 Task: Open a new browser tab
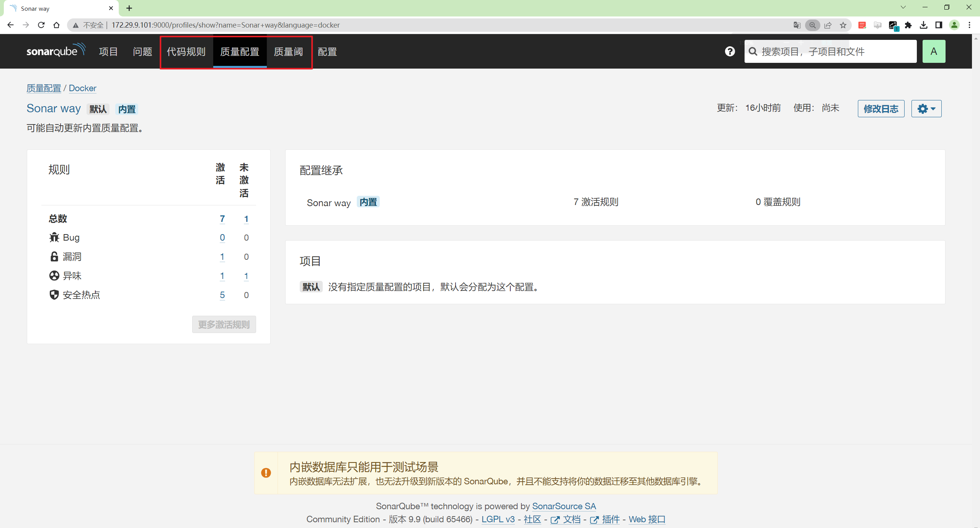coord(129,8)
